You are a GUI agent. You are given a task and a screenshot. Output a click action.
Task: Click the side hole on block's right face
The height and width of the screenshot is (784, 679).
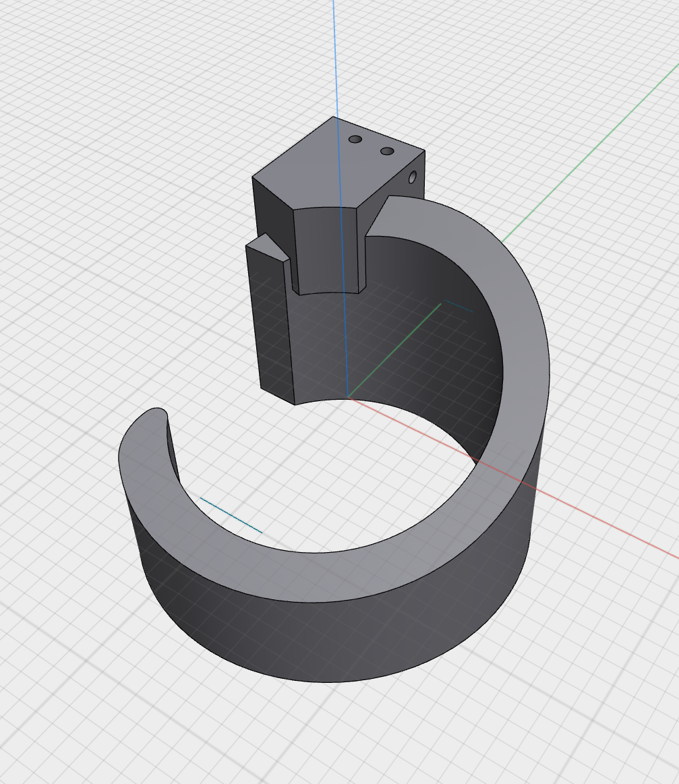click(413, 178)
